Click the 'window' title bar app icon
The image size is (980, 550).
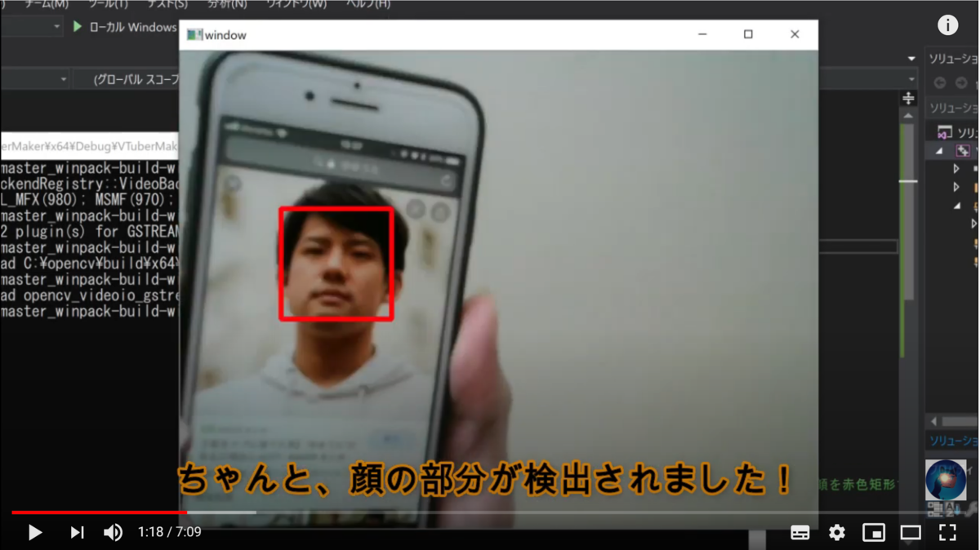coord(194,35)
